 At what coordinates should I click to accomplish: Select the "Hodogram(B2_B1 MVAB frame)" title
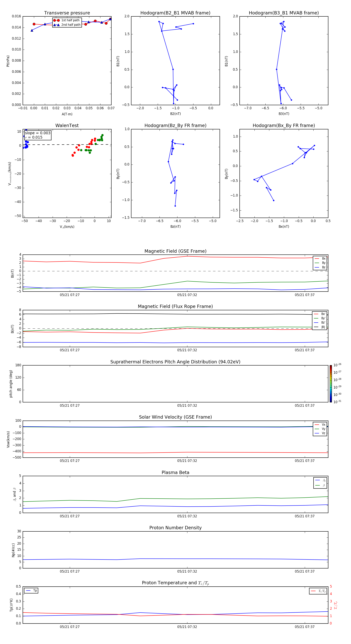(175, 13)
